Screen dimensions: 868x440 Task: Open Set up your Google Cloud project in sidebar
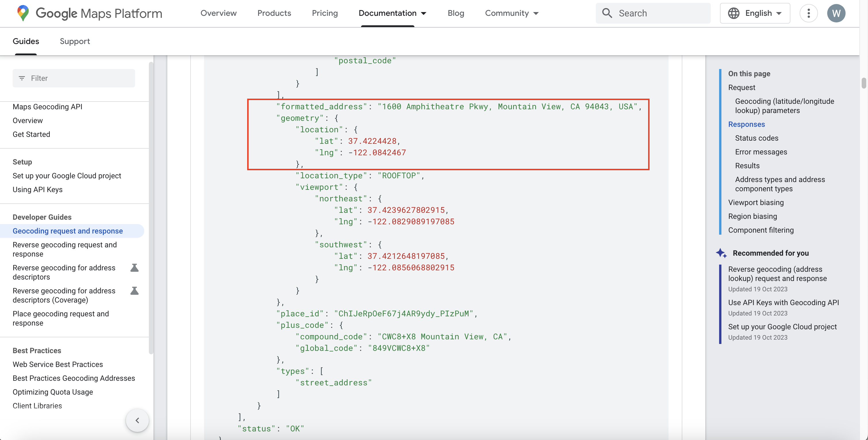67,176
